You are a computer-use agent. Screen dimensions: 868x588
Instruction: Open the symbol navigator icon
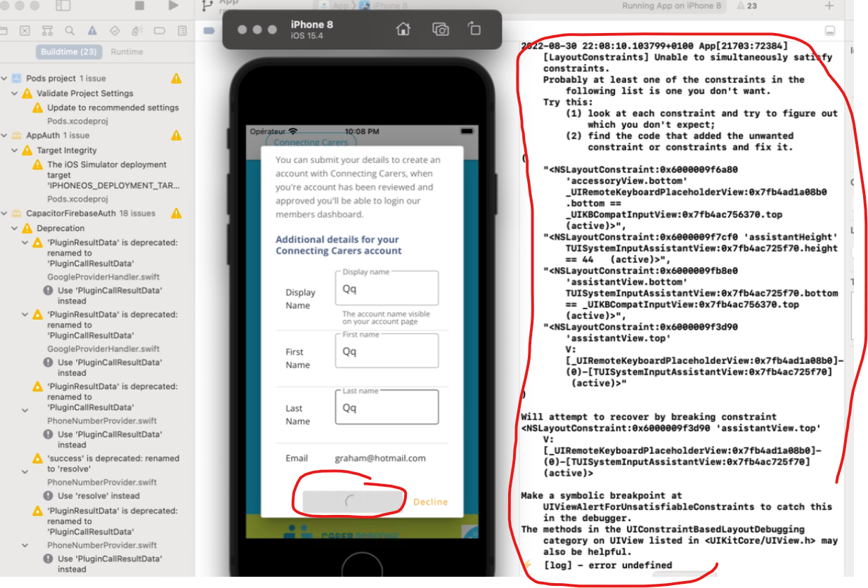[x=47, y=31]
